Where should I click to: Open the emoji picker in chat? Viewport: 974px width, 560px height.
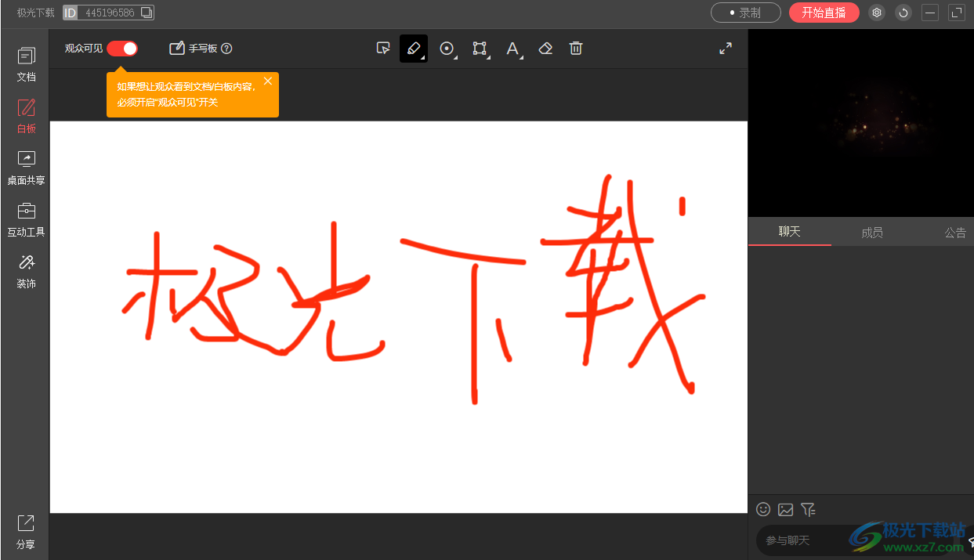pyautogui.click(x=763, y=509)
